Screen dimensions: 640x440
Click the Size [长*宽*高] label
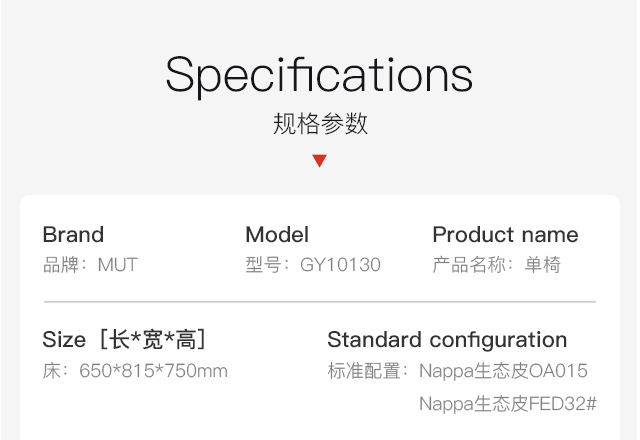click(124, 340)
